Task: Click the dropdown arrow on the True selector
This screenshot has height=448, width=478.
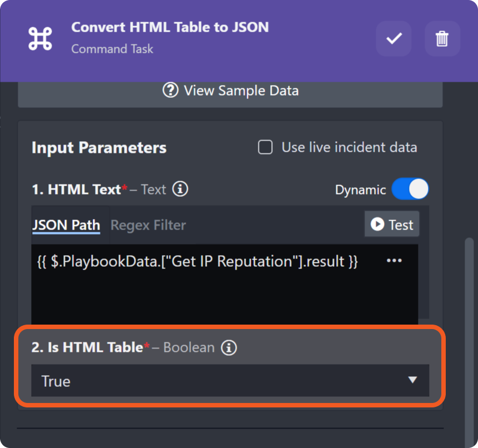Action: pyautogui.click(x=412, y=380)
